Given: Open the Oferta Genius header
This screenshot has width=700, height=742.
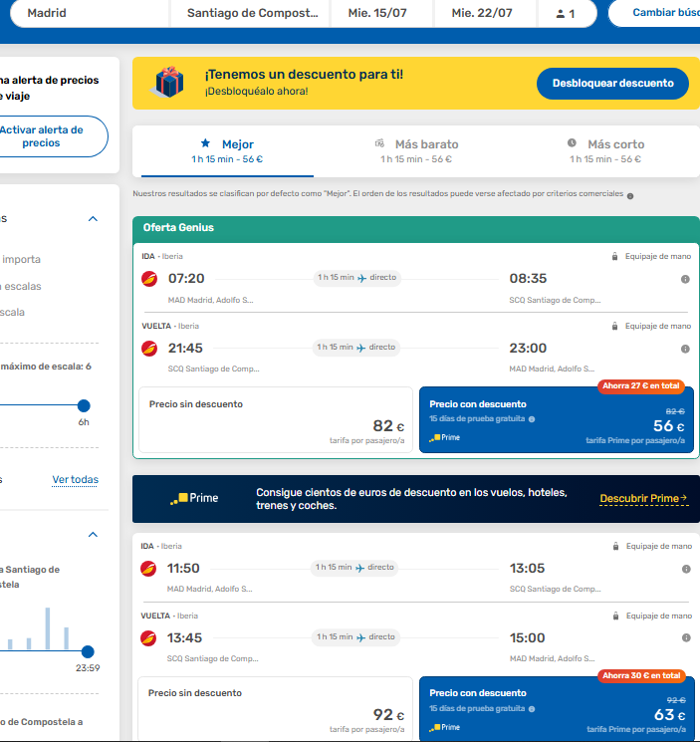Looking at the screenshot, I should (416, 228).
